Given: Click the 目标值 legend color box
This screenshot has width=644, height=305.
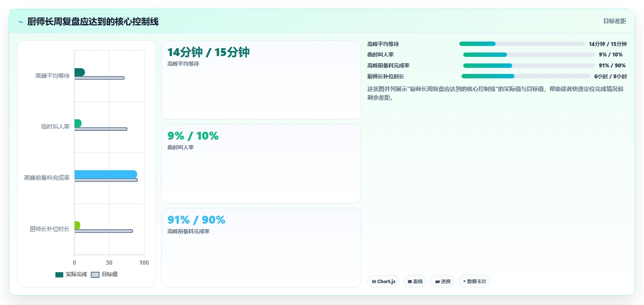Looking at the screenshot, I should click(x=95, y=275).
